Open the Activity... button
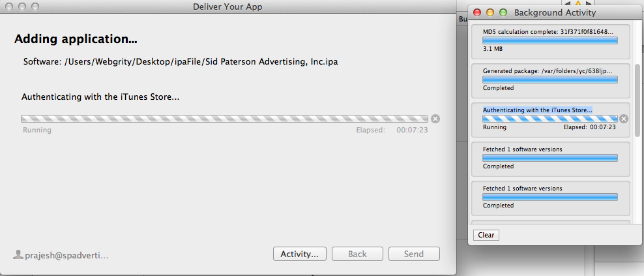 tap(299, 254)
